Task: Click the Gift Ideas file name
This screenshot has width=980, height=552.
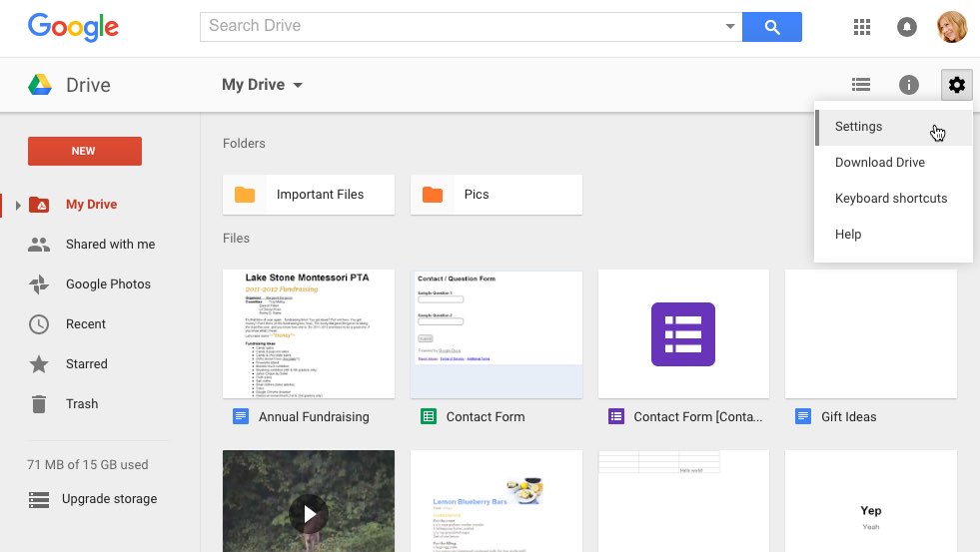Action: (x=849, y=416)
